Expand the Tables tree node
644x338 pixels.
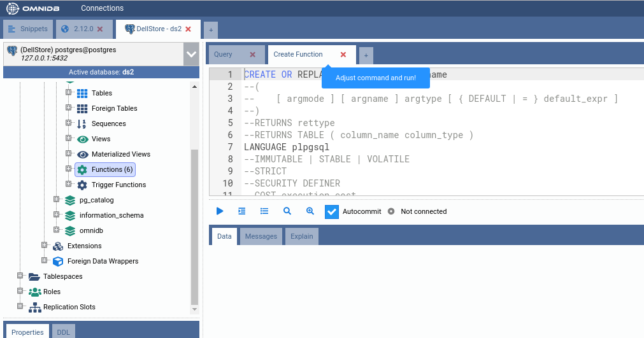(x=69, y=93)
